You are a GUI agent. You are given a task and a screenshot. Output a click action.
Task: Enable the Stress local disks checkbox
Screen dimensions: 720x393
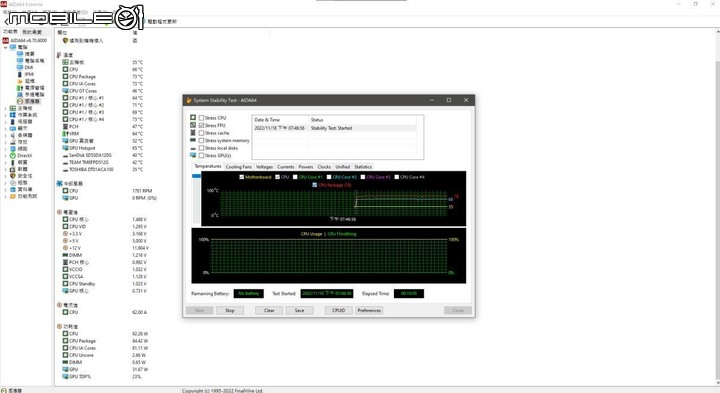201,148
